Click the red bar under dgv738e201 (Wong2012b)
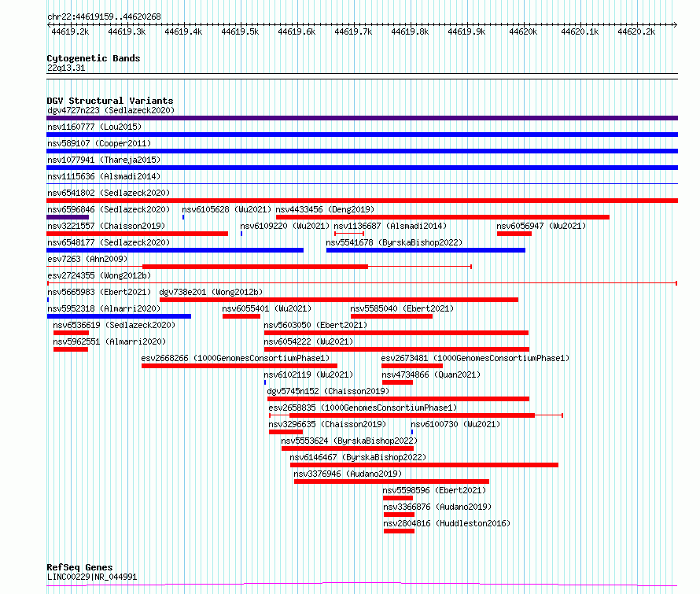This screenshot has width=700, height=594. [x=339, y=300]
